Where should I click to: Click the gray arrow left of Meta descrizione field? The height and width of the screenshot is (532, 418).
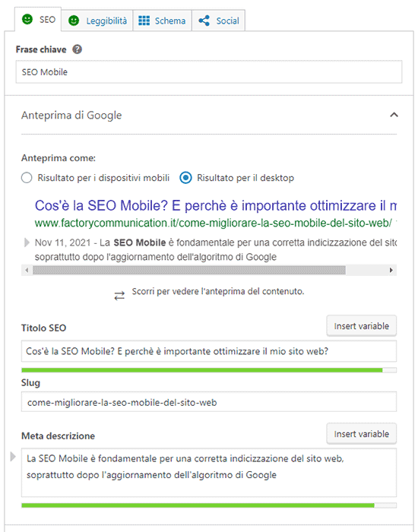click(13, 457)
